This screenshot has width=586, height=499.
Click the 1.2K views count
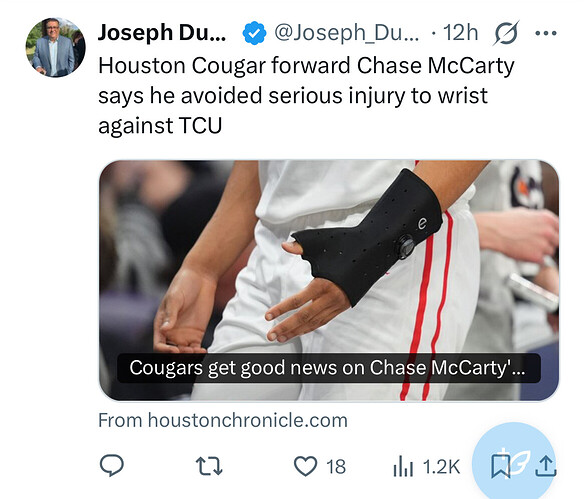[x=441, y=466]
